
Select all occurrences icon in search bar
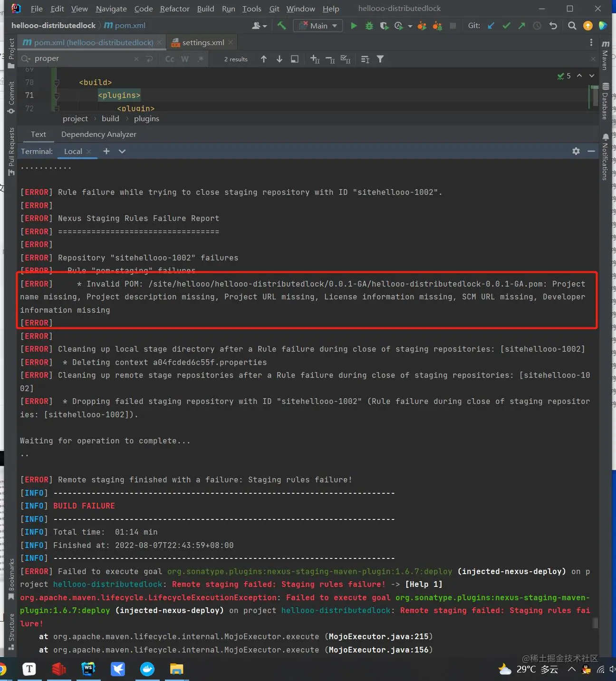point(346,59)
